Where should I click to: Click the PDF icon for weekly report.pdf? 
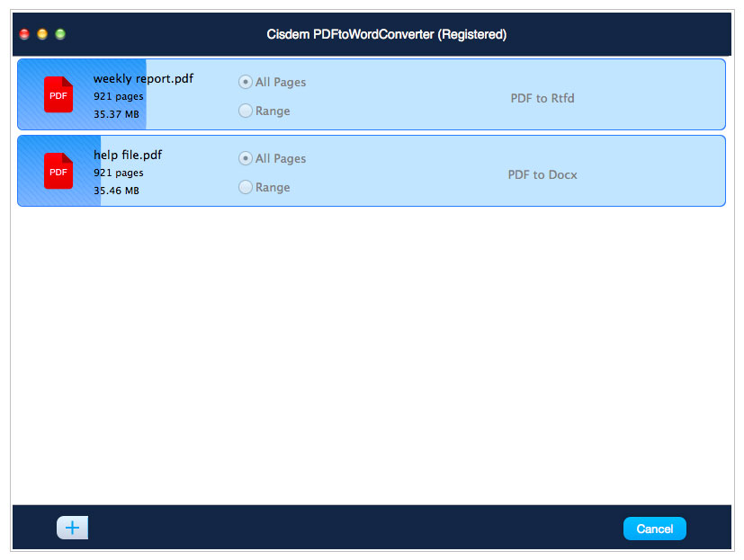coord(58,94)
